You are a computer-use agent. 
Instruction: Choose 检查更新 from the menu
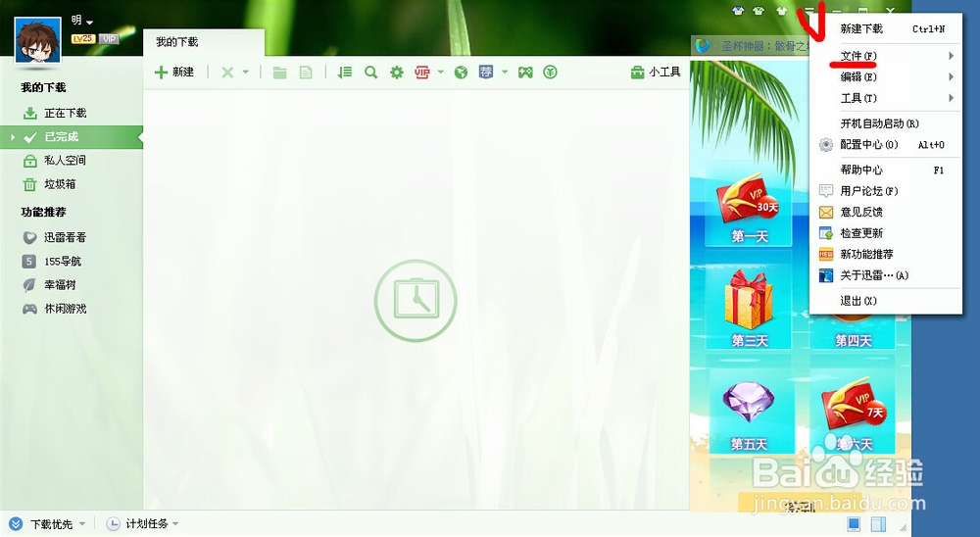886,233
